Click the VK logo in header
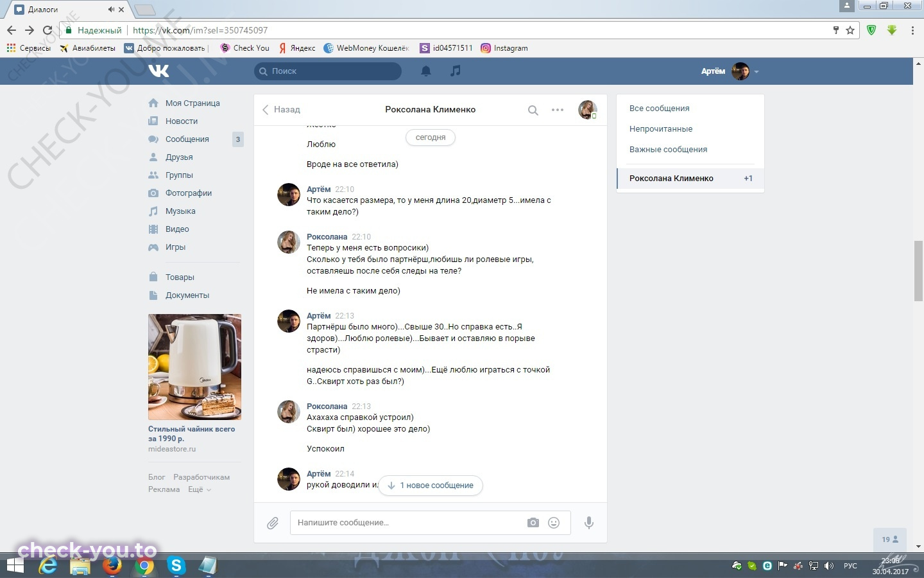The width and height of the screenshot is (924, 578). (158, 71)
